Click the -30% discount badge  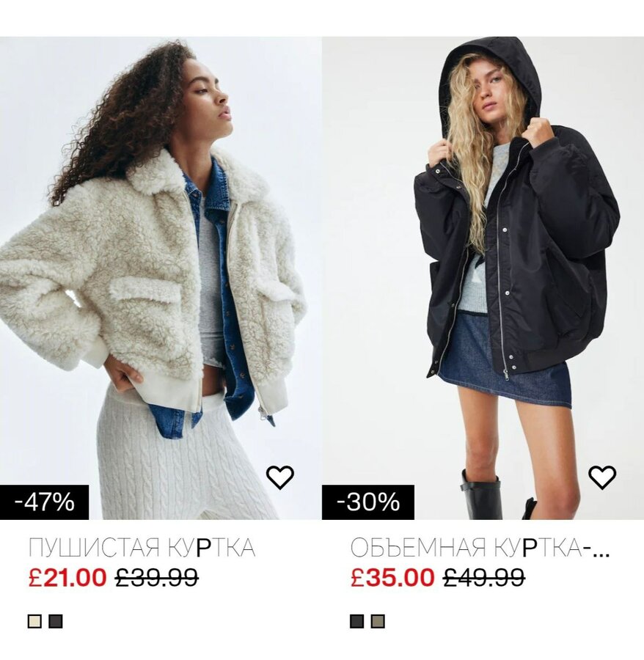click(x=368, y=502)
